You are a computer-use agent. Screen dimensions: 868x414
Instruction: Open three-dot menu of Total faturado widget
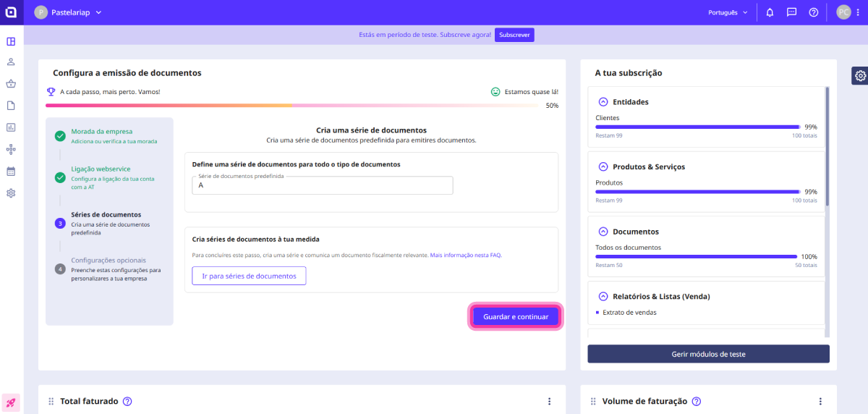[549, 401]
